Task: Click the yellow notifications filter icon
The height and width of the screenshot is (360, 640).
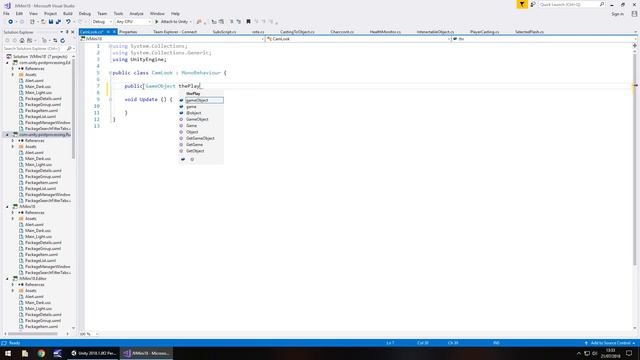Action: 522,4
